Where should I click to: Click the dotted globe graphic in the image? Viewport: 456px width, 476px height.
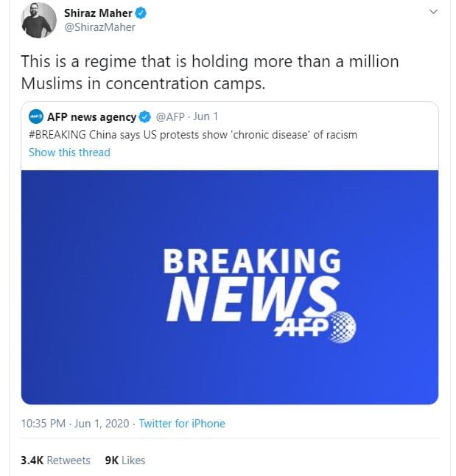[338, 325]
